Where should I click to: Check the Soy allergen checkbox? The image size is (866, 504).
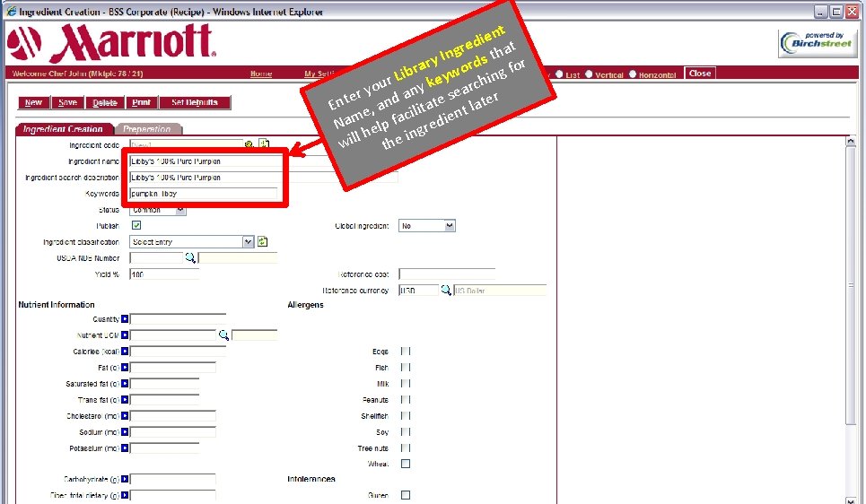[406, 431]
